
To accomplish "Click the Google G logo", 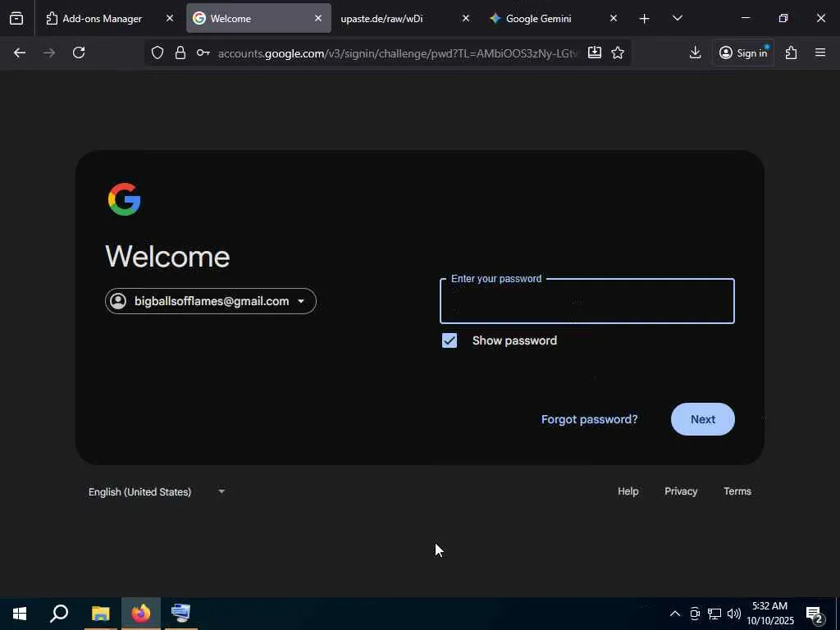I will [x=125, y=199].
